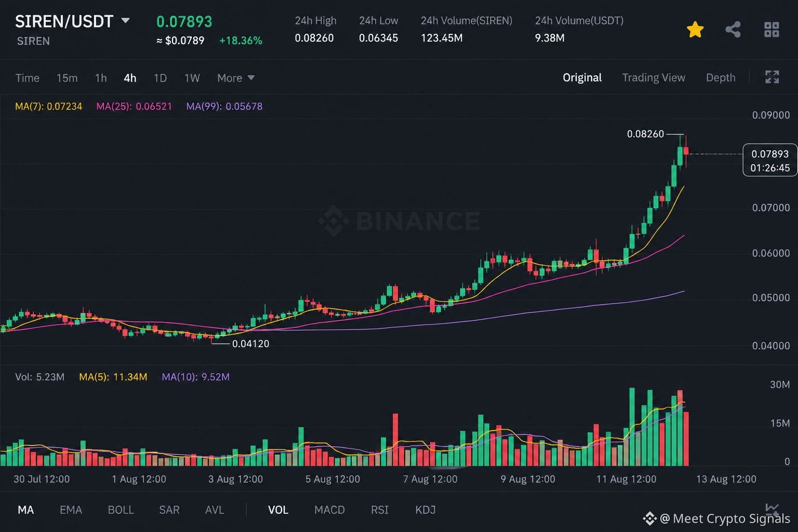Toggle the EMA indicator

tap(71, 510)
